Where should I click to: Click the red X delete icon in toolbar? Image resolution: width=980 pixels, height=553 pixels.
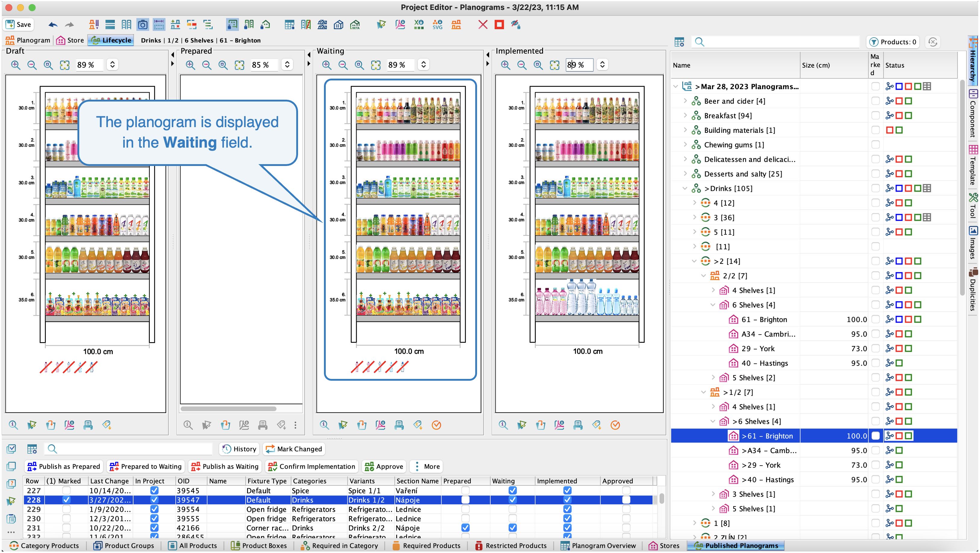482,25
